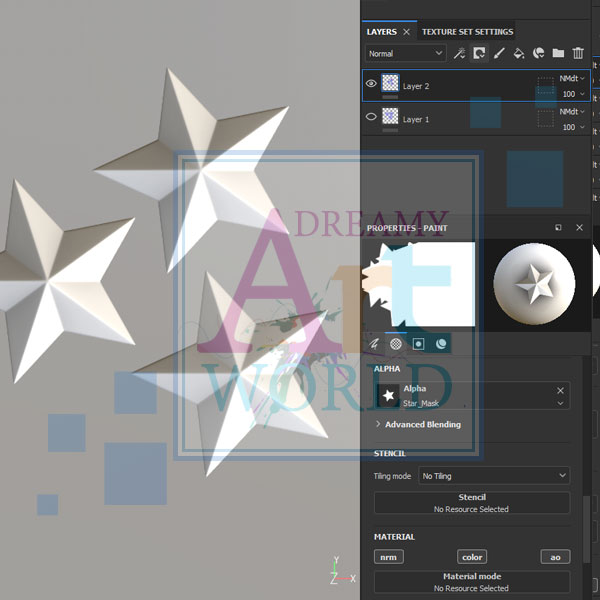
Task: Select the alpha settings icon in Properties
Action: pyautogui.click(x=396, y=343)
